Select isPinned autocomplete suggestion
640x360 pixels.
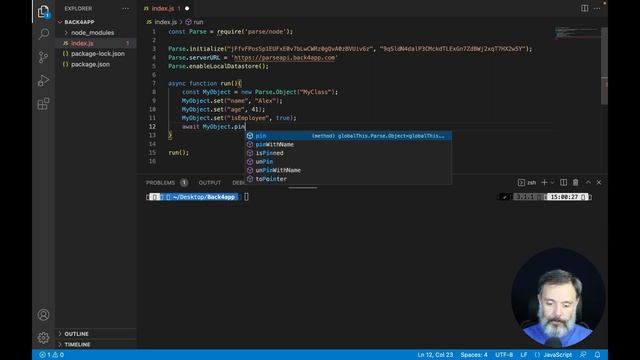(x=348, y=153)
